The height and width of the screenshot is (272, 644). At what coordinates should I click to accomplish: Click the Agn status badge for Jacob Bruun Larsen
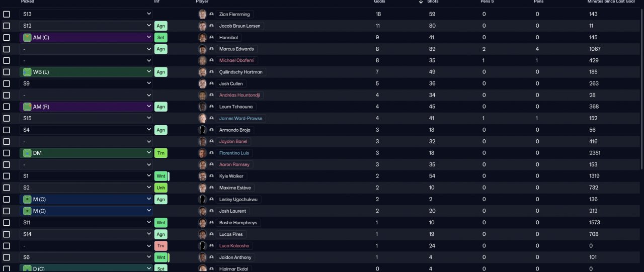coord(160,26)
